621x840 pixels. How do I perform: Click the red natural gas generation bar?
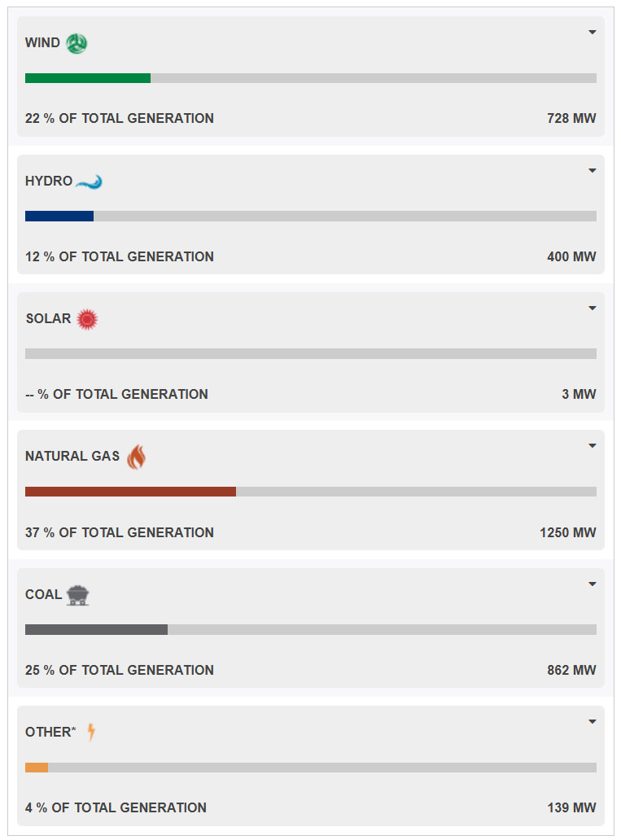coord(131,492)
